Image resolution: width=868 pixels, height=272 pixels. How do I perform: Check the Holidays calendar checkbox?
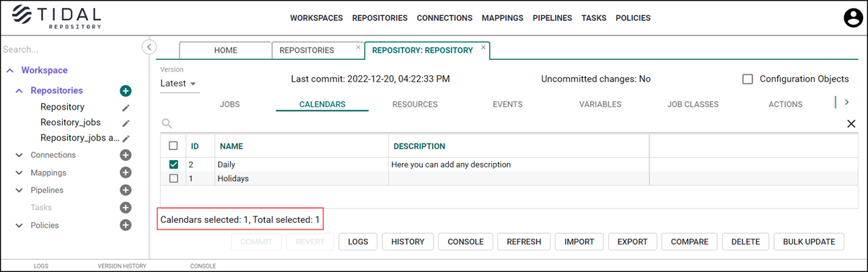(173, 178)
